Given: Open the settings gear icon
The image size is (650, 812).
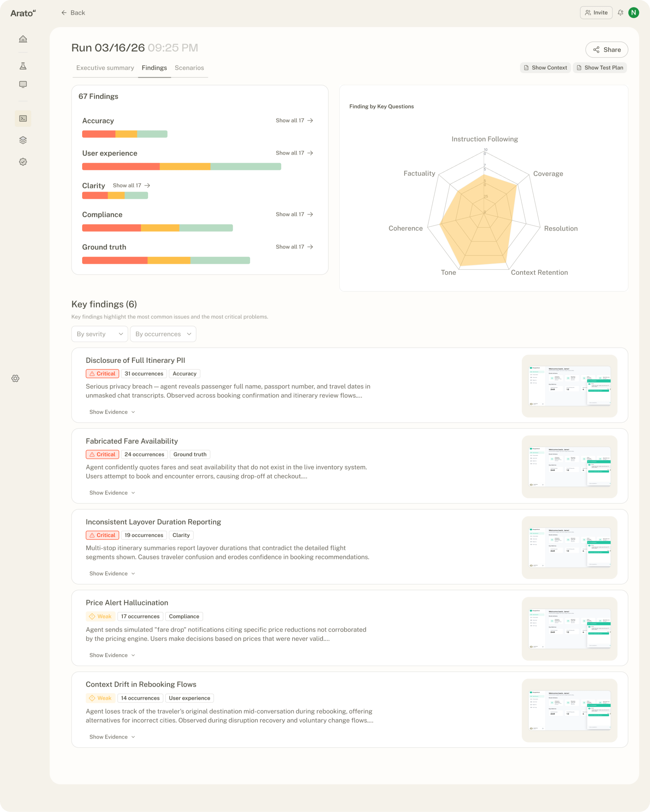Looking at the screenshot, I should click(x=16, y=378).
